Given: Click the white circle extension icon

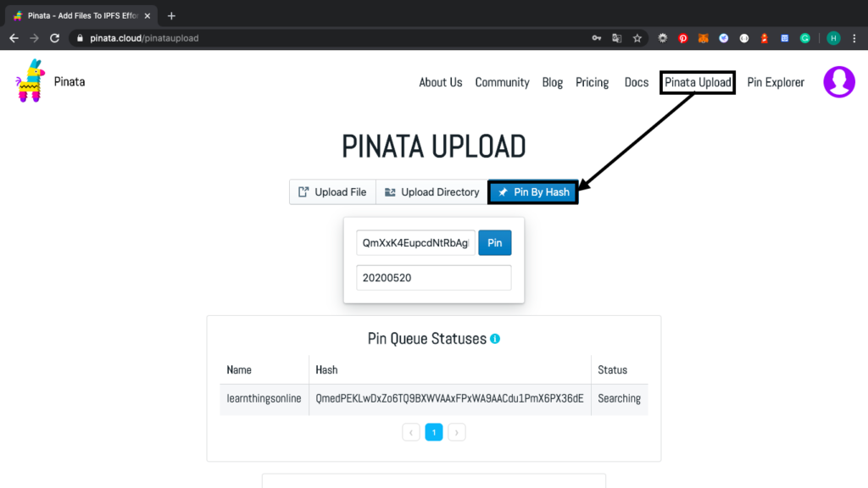Looking at the screenshot, I should click(744, 38).
